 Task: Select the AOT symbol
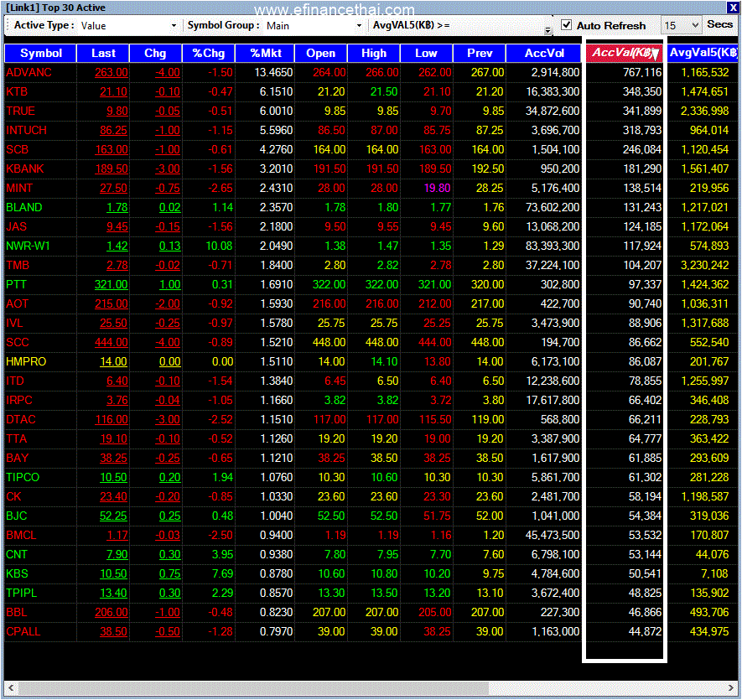[x=18, y=303]
